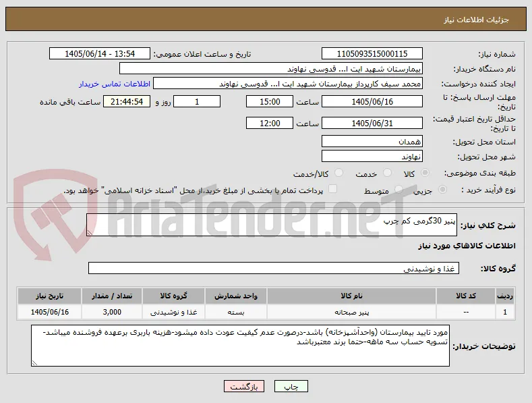Click the validity hour field 12:00
This screenshot has height=403, width=532.
pos(270,123)
